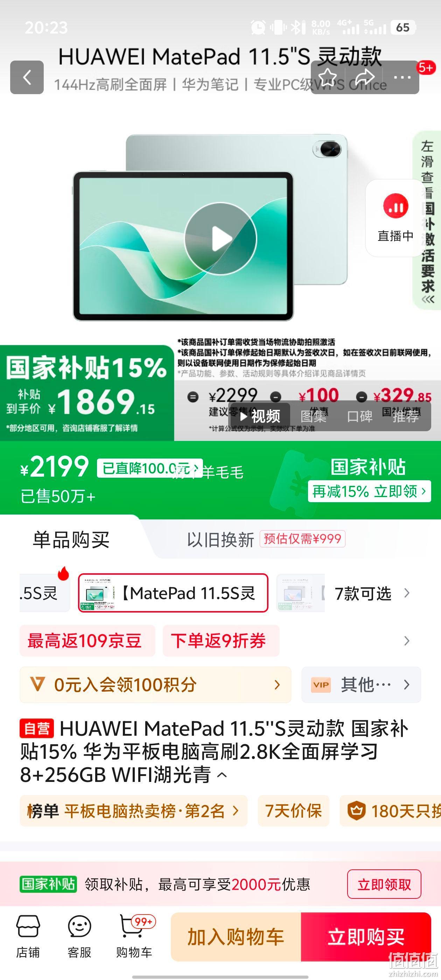Expand the 京豆 and coupon promotions row

pyautogui.click(x=407, y=641)
